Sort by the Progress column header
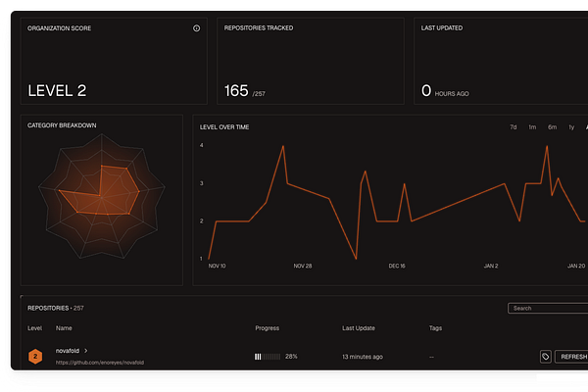The width and height of the screenshot is (588, 392). (x=267, y=328)
